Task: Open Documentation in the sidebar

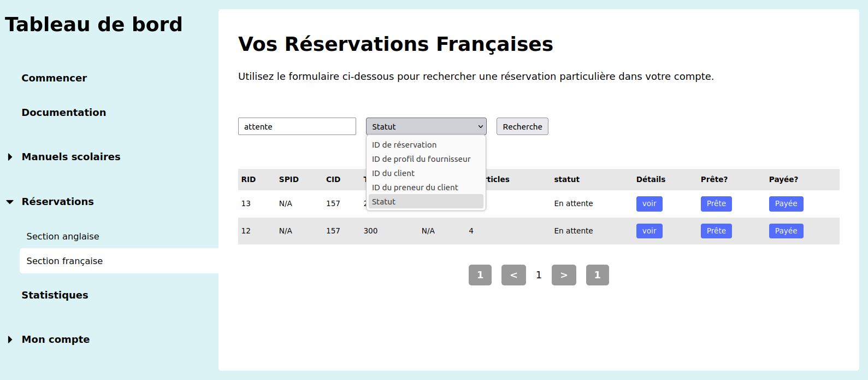Action: [x=64, y=113]
